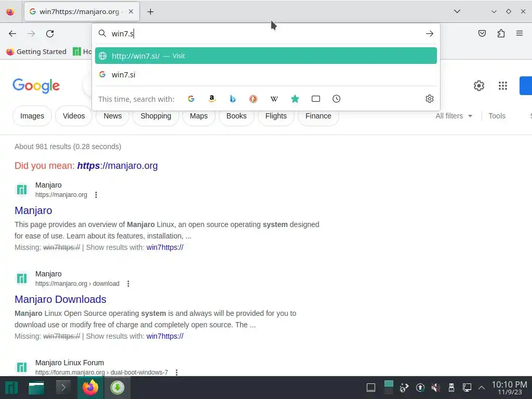Filter results by Shopping

click(x=156, y=116)
